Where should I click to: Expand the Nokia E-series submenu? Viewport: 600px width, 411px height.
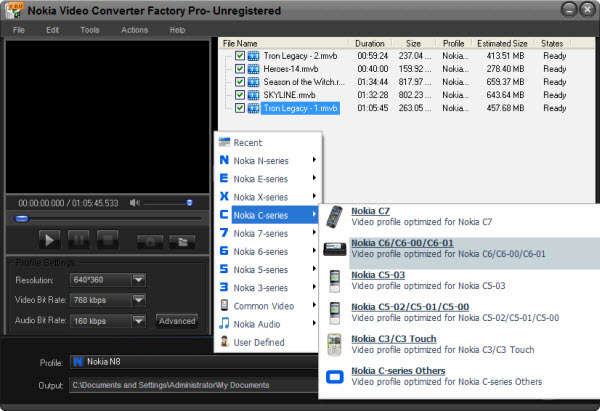click(314, 178)
